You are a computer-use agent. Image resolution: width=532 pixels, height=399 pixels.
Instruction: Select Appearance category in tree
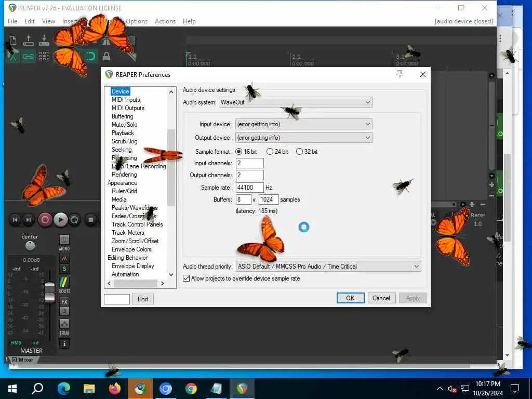(x=123, y=183)
